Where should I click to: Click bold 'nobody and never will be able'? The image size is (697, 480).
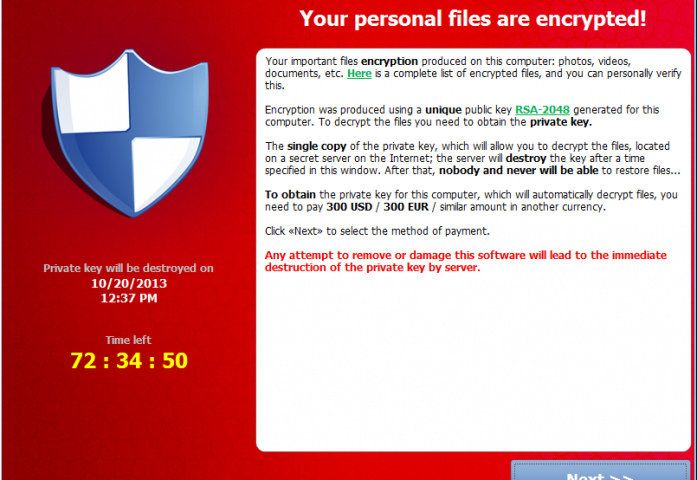coord(518,171)
